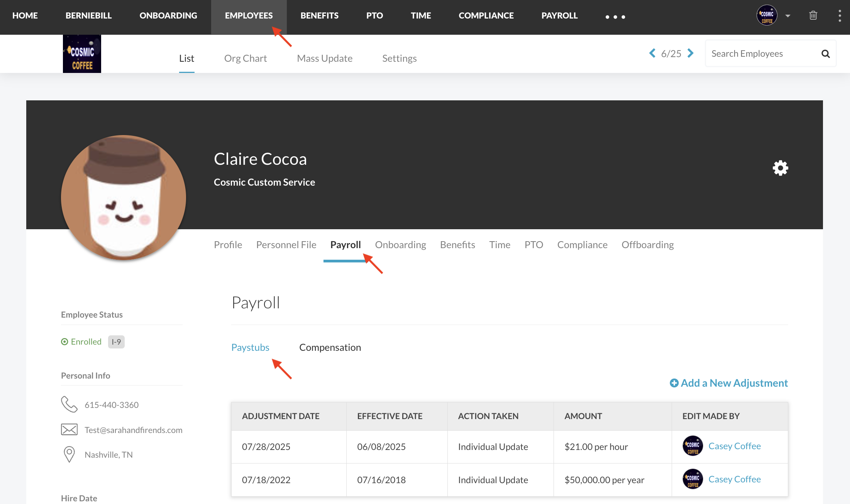Click the email envelope icon
Image resolution: width=850 pixels, height=504 pixels.
69,430
